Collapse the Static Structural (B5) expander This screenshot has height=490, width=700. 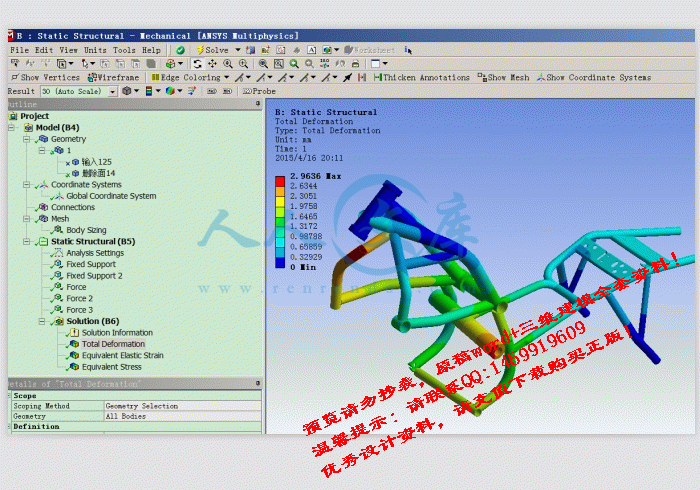(x=27, y=241)
